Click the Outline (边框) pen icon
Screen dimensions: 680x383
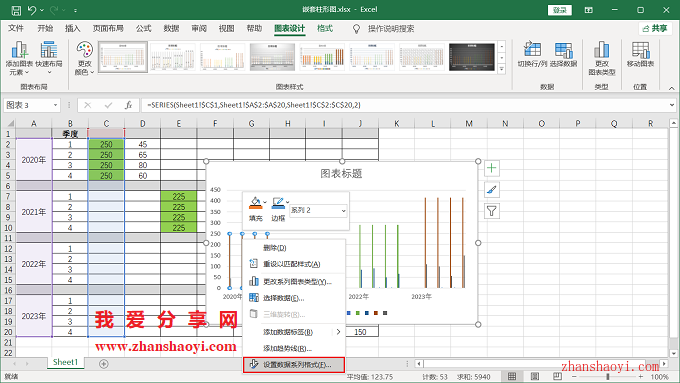tap(278, 203)
